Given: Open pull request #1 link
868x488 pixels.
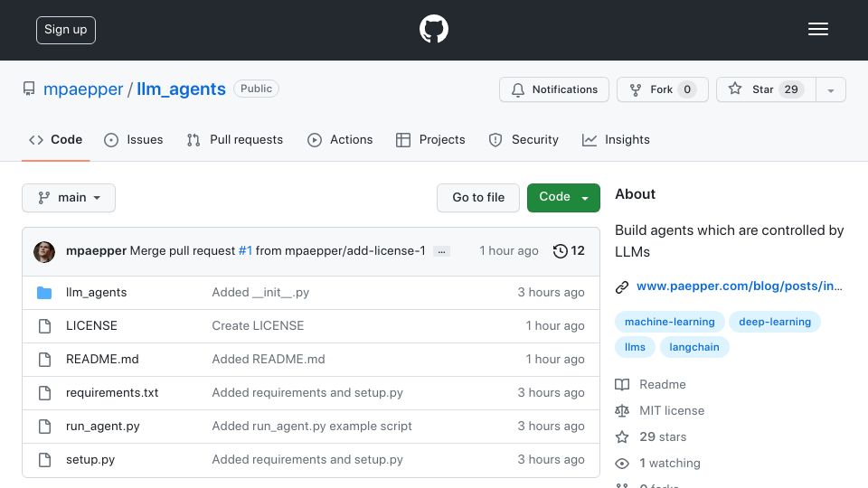Looking at the screenshot, I should tap(245, 251).
